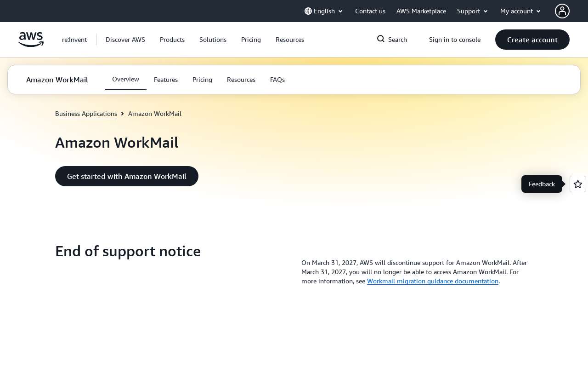Screen dimensions: 588x368
Task: Click the AWS logo
Action: click(x=31, y=40)
